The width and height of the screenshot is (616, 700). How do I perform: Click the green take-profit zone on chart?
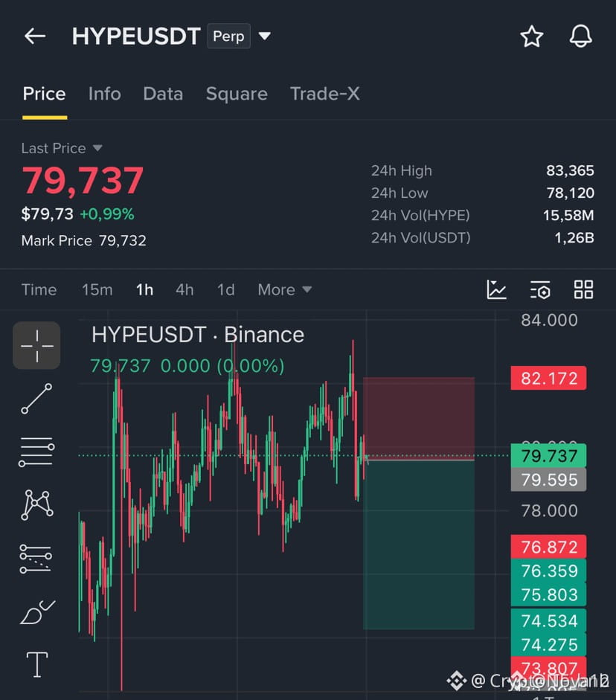coord(419,545)
